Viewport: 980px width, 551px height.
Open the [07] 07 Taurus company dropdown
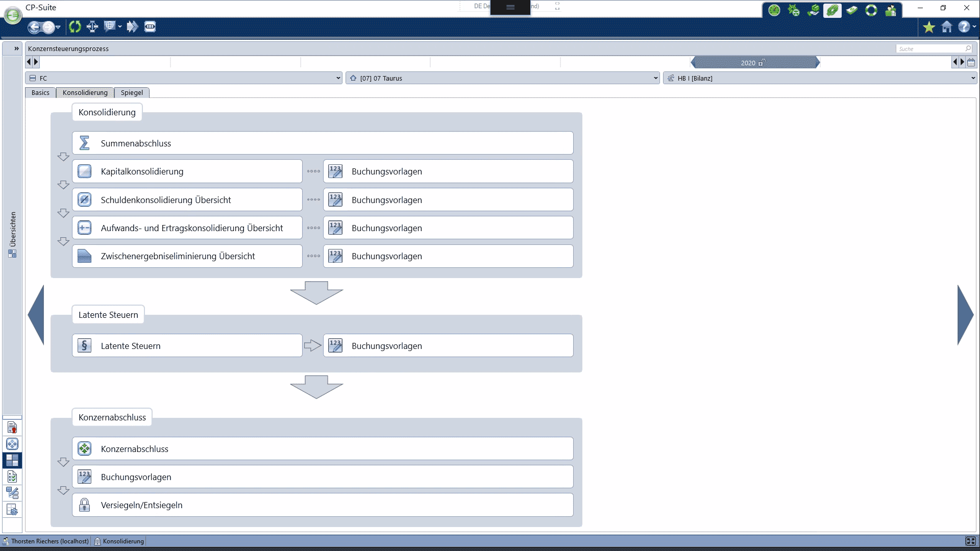[503, 78]
